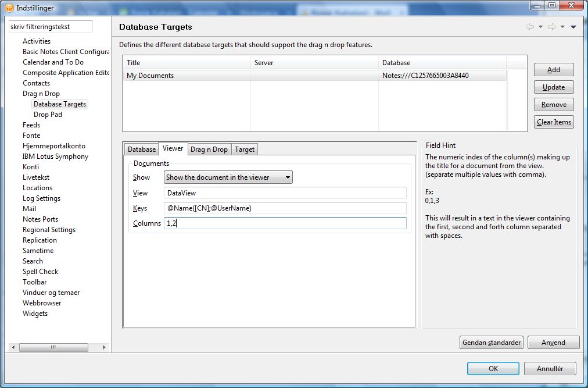Select Sametime tree item
Screen dimensions: 588x388
[x=38, y=251]
